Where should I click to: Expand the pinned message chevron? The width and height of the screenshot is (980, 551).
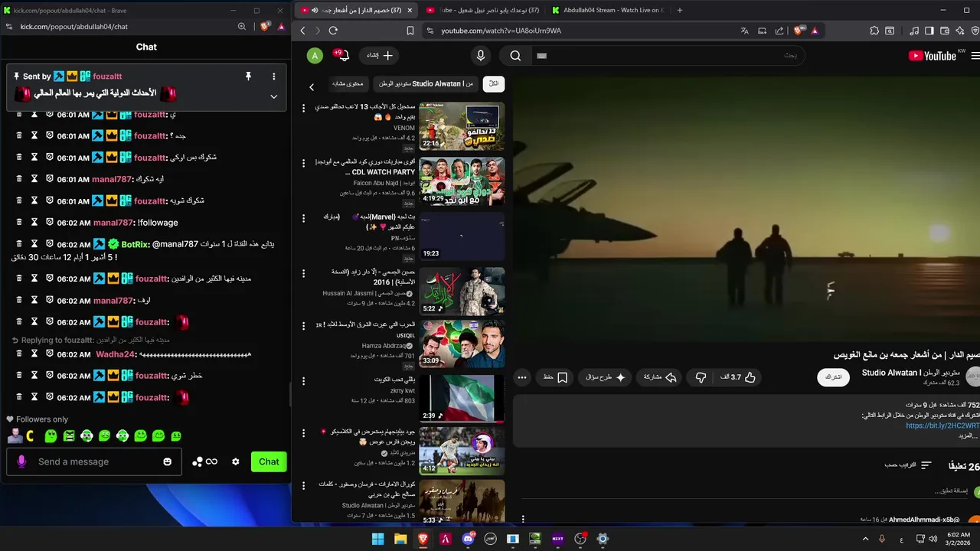[x=273, y=96]
